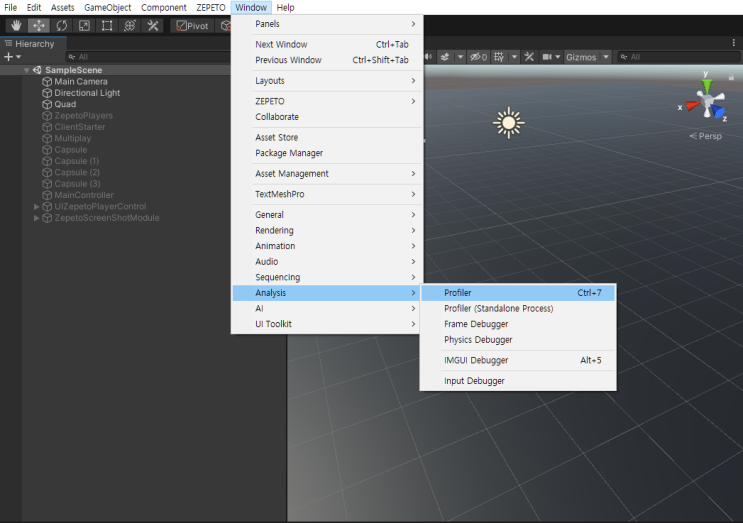Open the ZEPETO menu in menu bar
743x523 pixels.
point(211,8)
